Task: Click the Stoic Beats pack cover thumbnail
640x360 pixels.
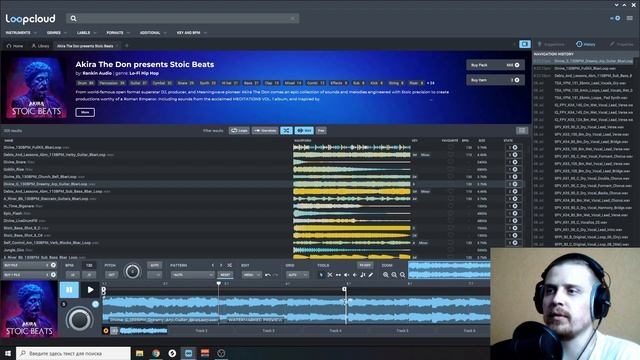Action: tap(36, 87)
